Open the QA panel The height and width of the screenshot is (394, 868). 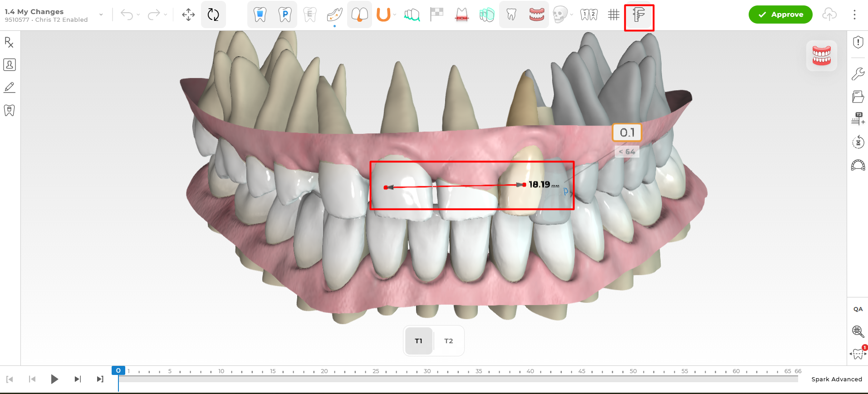click(858, 309)
